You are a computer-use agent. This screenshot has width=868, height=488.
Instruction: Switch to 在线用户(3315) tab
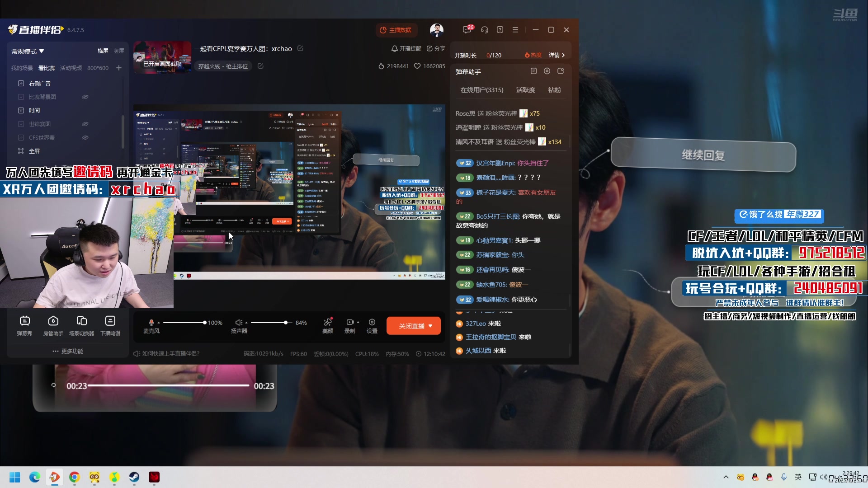coord(482,90)
